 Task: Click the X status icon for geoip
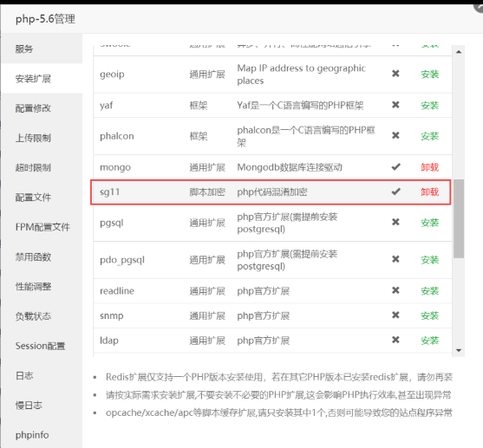click(x=395, y=74)
